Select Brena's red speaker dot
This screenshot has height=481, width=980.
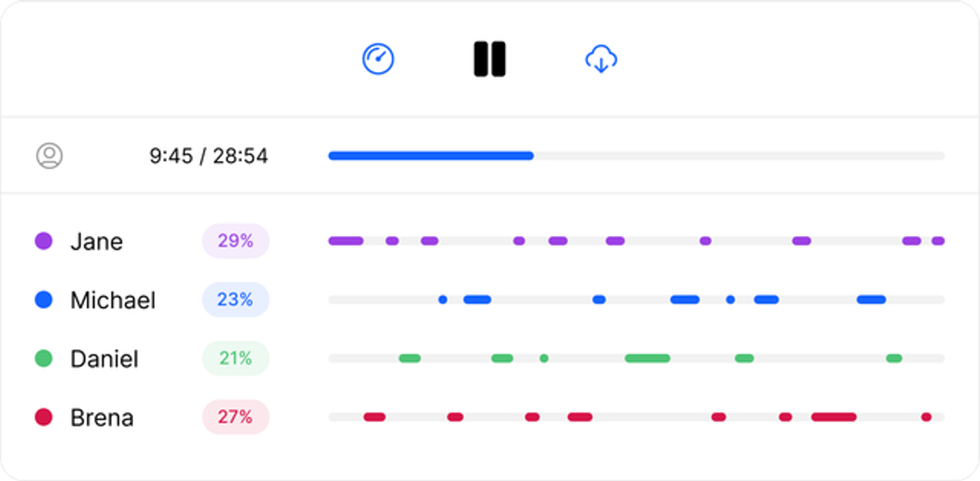(43, 417)
